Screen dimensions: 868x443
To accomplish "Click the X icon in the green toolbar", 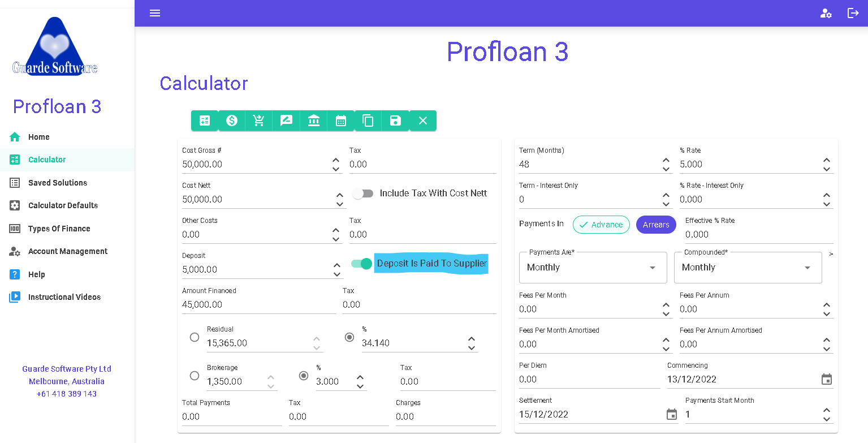I will click(x=423, y=121).
